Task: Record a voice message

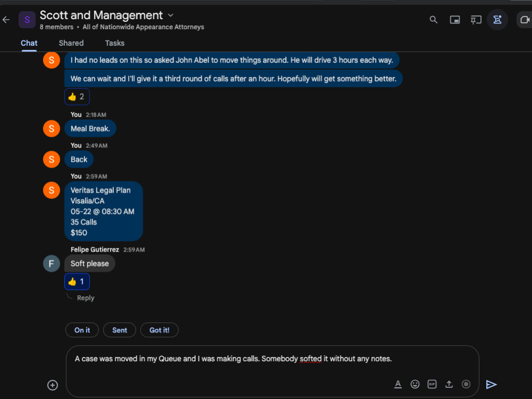Action: (x=466, y=384)
